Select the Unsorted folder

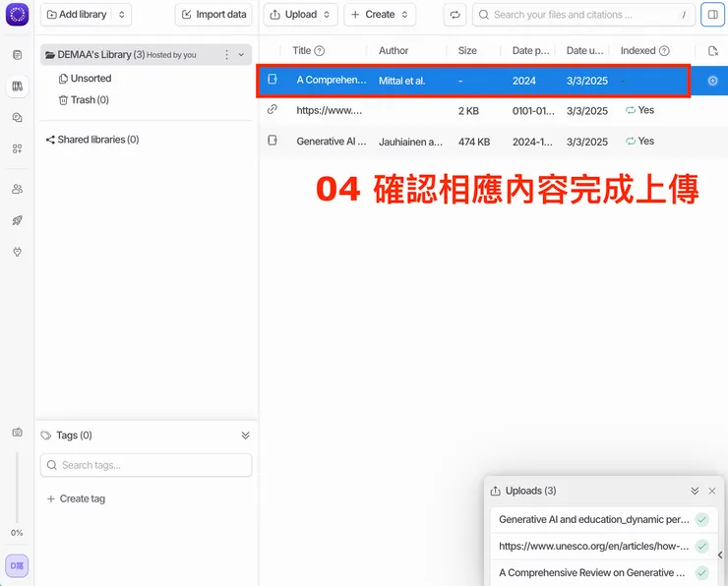(86, 79)
